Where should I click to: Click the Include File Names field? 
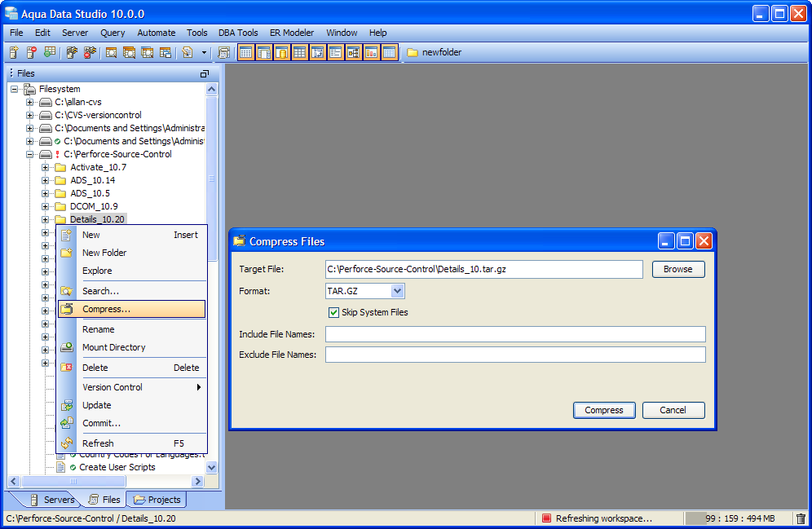click(515, 334)
